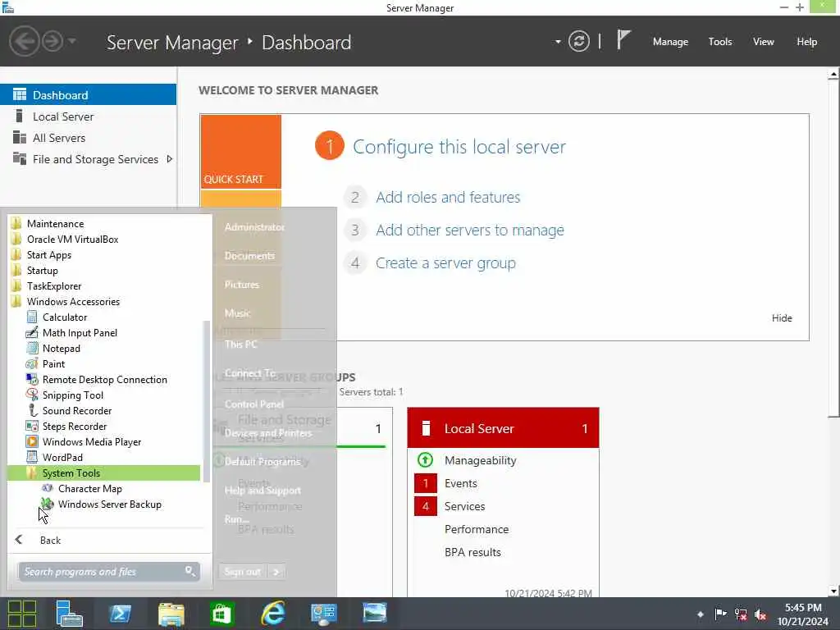Refresh the Server Manager dashboard
The width and height of the screenshot is (840, 630).
(x=578, y=41)
